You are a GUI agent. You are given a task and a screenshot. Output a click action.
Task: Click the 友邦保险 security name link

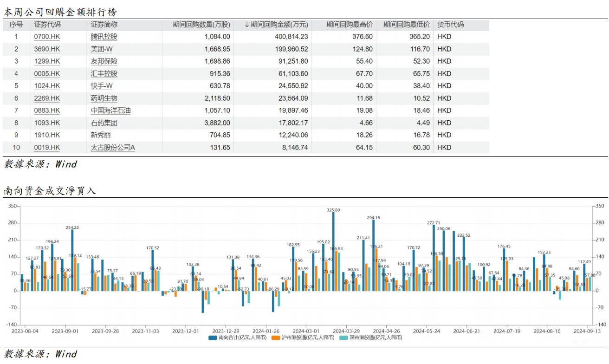(x=104, y=61)
